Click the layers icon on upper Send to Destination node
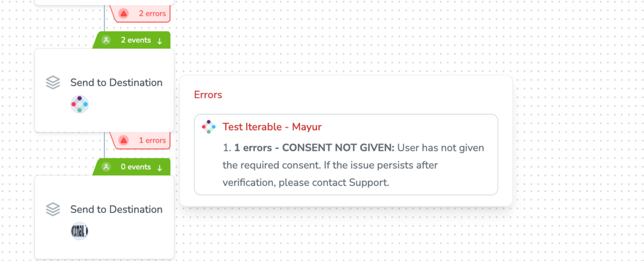The image size is (644, 261). [53, 82]
